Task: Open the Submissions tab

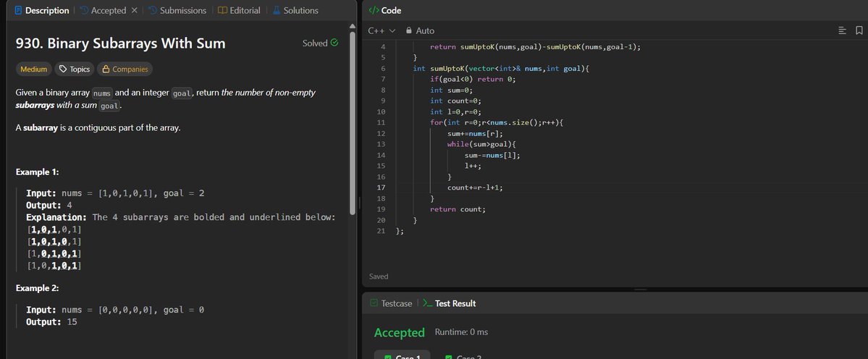Action: (x=177, y=11)
